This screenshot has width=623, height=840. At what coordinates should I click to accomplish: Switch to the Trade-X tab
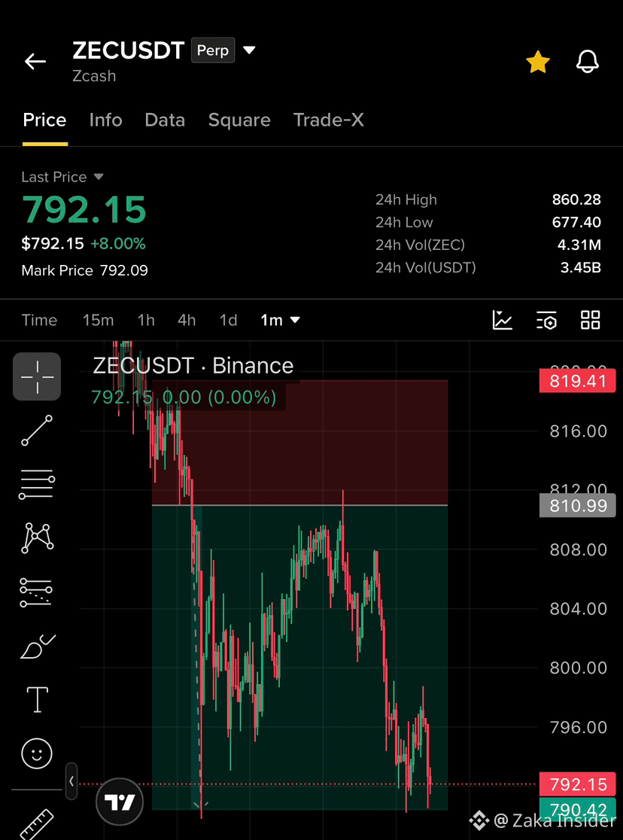[328, 120]
